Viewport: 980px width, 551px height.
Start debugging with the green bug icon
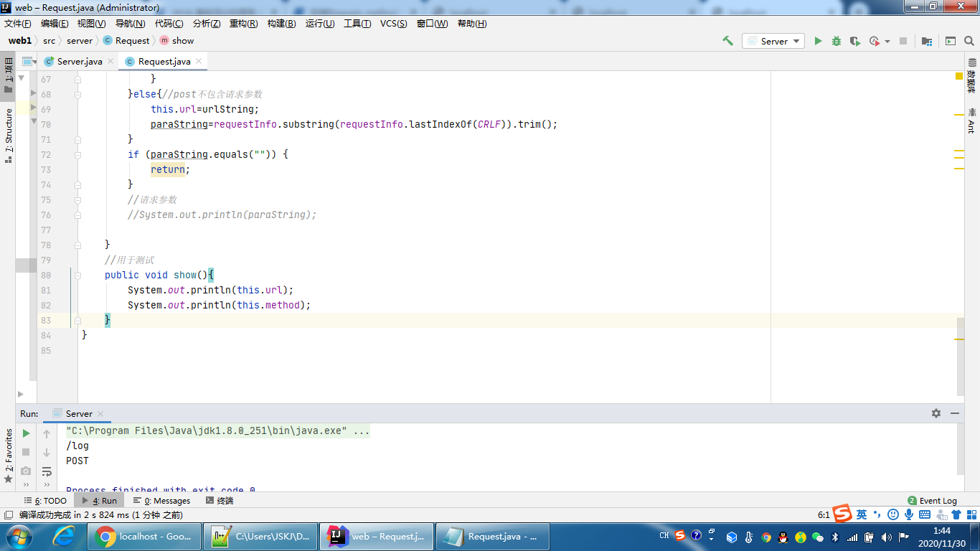[837, 41]
